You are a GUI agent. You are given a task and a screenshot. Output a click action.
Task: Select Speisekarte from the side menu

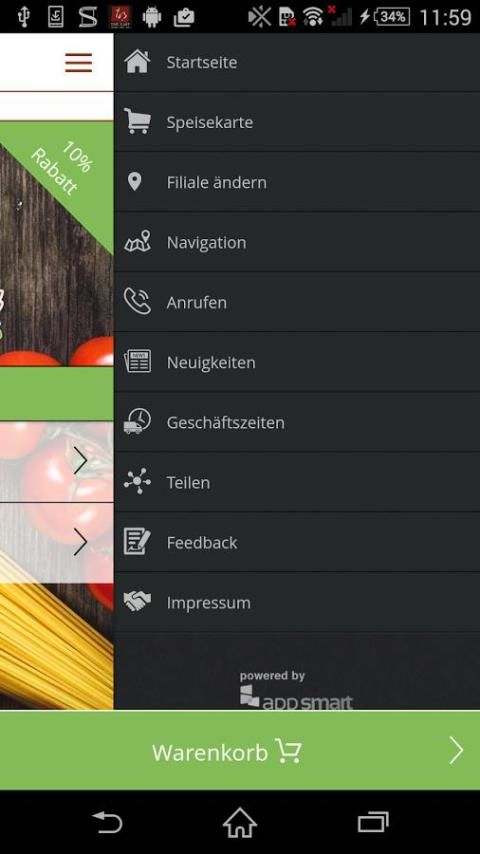pos(297,122)
